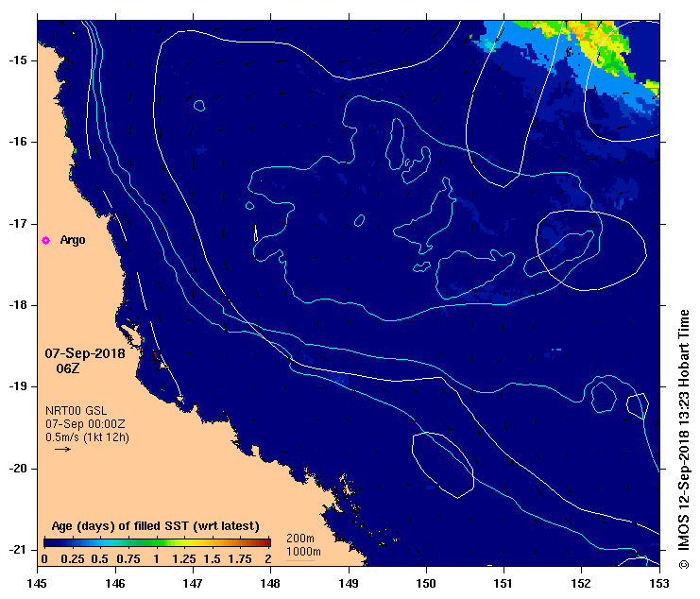Click the longitude label '150'
The width and height of the screenshot is (700, 599).
pyautogui.click(x=426, y=583)
